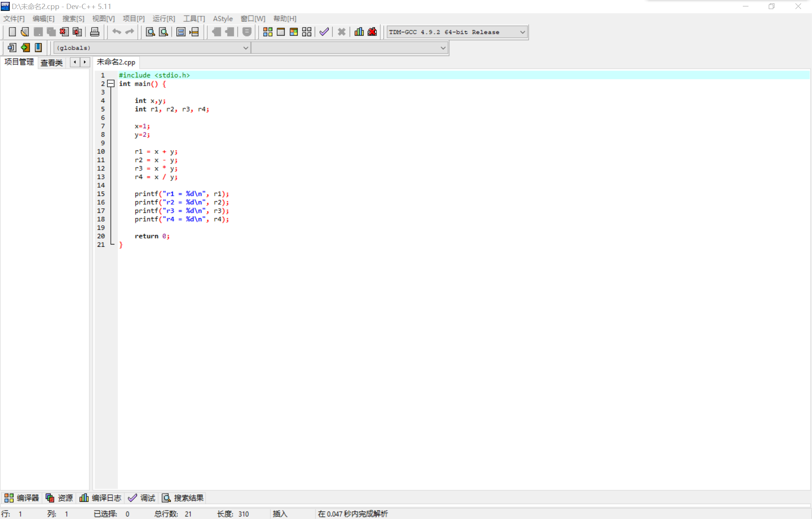Click the Print toolbar icon
Image resolution: width=812 pixels, height=519 pixels.
tap(95, 32)
